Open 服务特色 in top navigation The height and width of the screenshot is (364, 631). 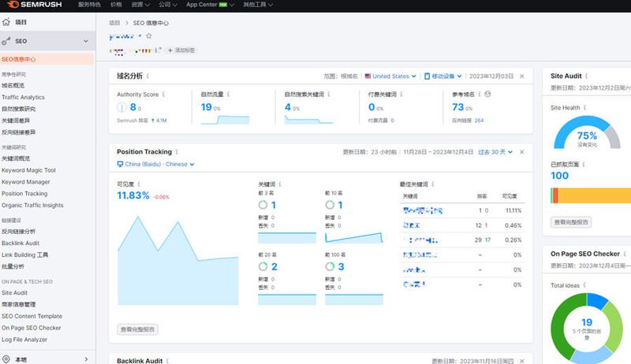pos(89,5)
